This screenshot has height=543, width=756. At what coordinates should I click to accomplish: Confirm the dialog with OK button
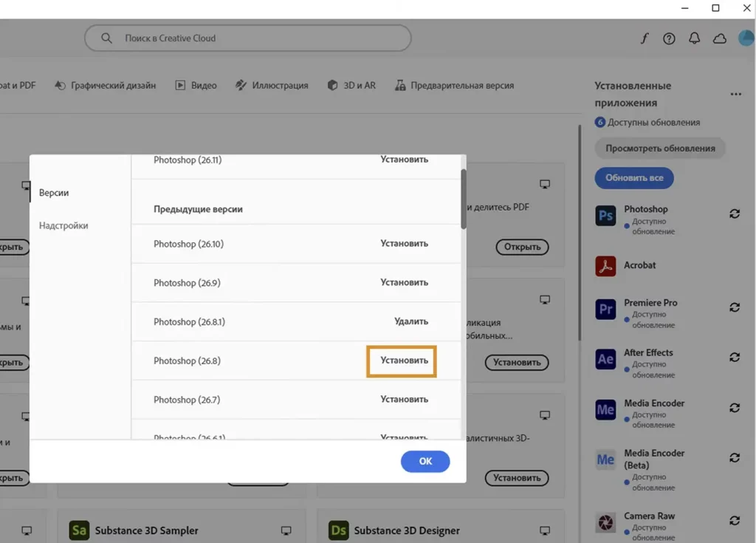coord(425,461)
